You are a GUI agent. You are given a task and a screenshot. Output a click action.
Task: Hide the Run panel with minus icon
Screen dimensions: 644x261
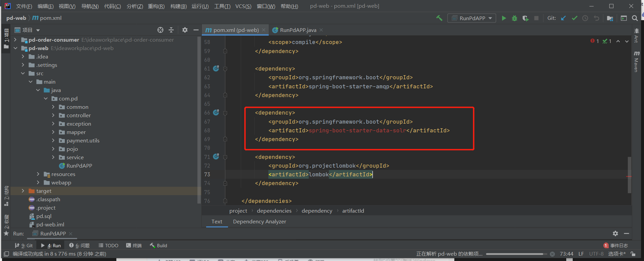pos(627,233)
